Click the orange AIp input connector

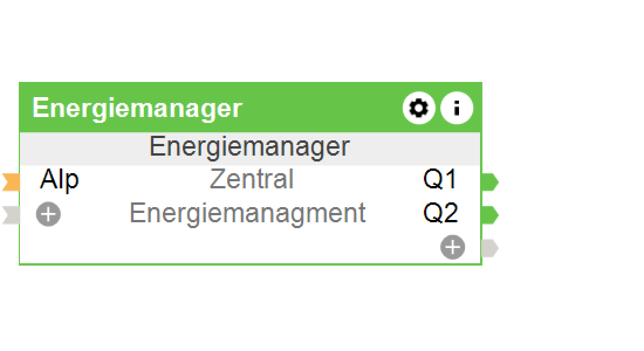point(11,183)
